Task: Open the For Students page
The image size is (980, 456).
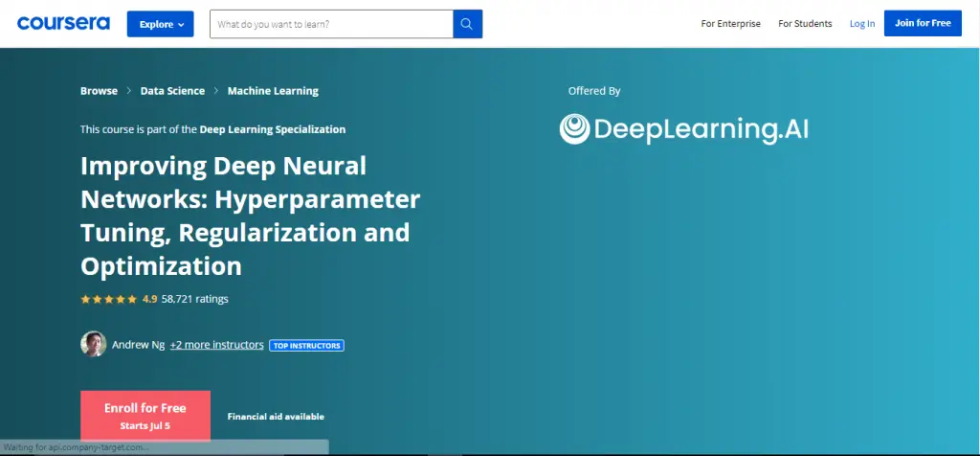Action: coord(805,24)
